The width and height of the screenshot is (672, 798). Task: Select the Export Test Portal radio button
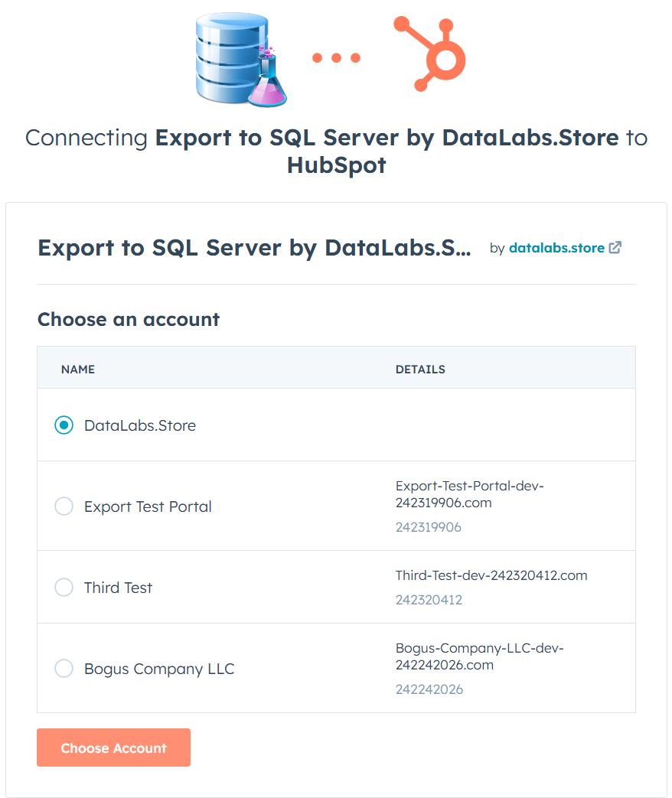click(x=64, y=506)
